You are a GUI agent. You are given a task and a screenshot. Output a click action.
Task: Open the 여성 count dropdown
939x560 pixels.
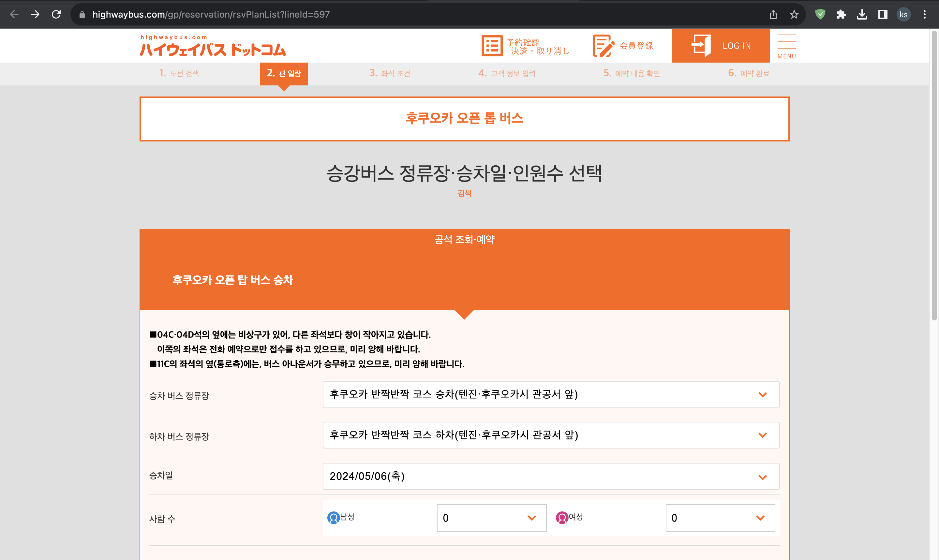pos(720,518)
